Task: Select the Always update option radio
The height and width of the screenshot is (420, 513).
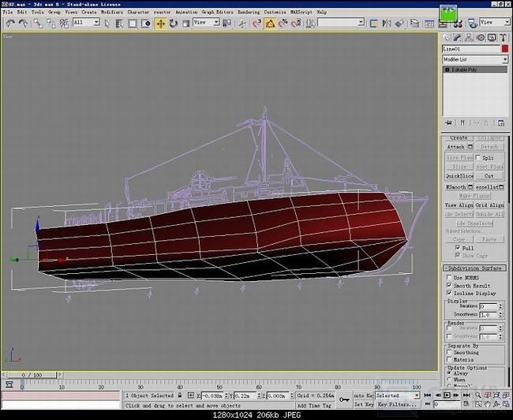Action: pyautogui.click(x=449, y=373)
